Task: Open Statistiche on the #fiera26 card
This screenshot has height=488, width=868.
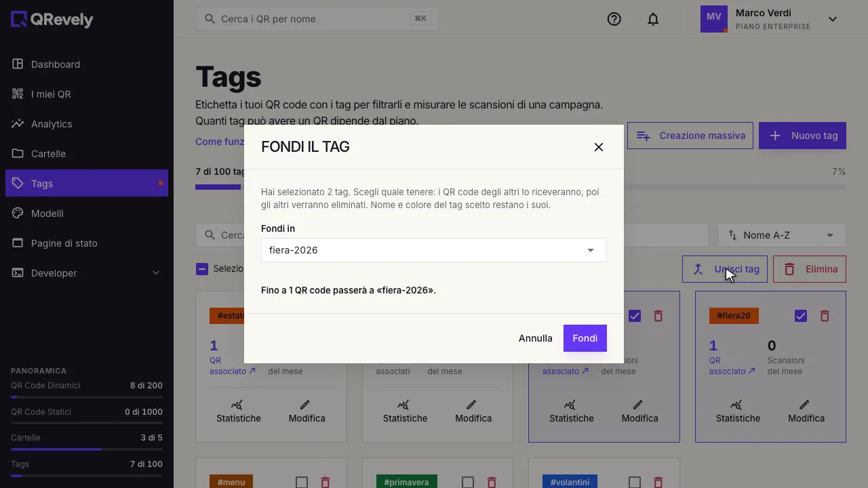Action: click(738, 411)
